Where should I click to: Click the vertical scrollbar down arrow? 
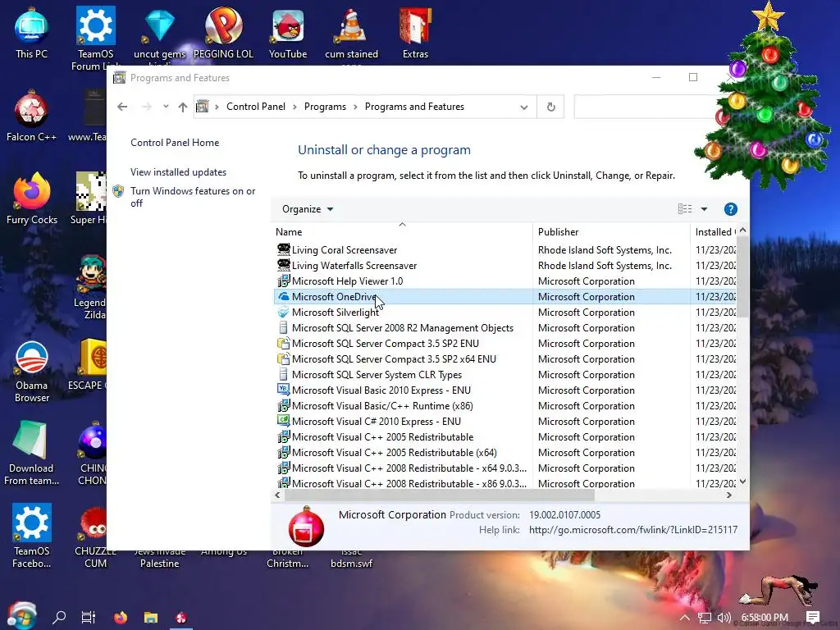coord(742,482)
